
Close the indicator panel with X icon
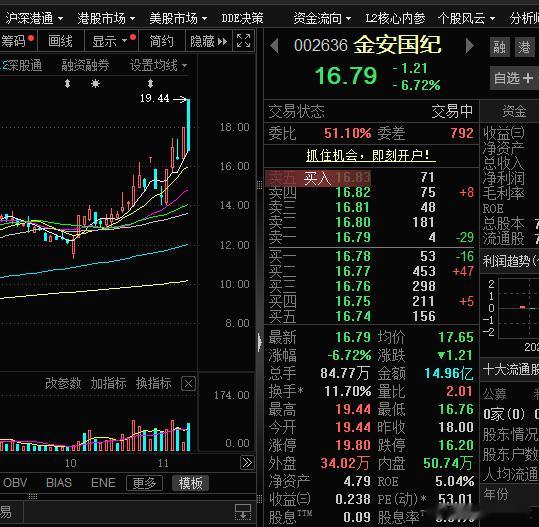[x=188, y=383]
